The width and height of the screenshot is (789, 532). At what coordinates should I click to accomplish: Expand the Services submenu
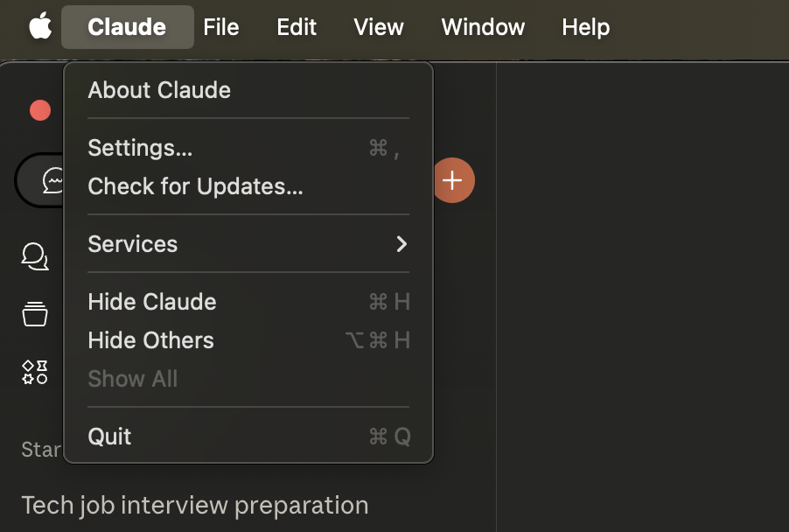pos(133,244)
